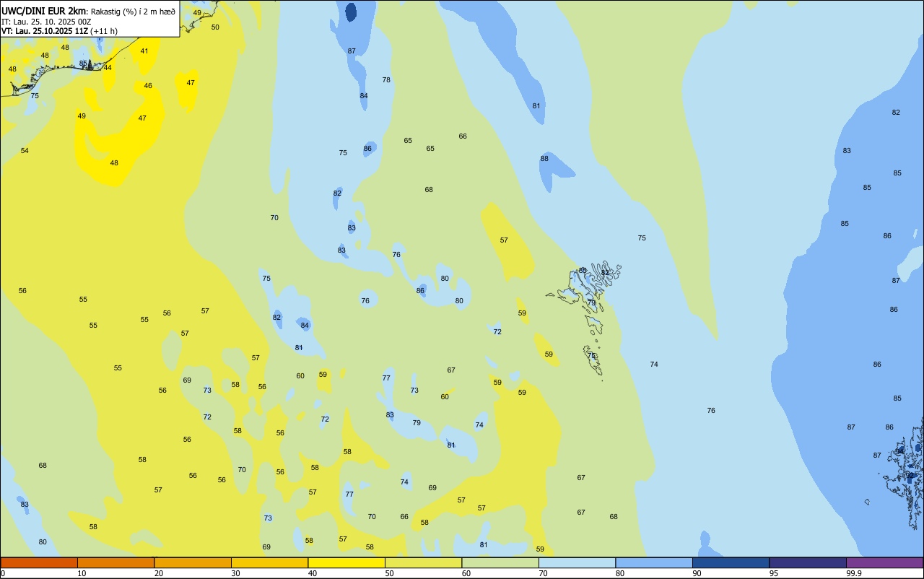
Task: Choose the 30–40 golden legend swatch
Action: [x=269, y=562]
